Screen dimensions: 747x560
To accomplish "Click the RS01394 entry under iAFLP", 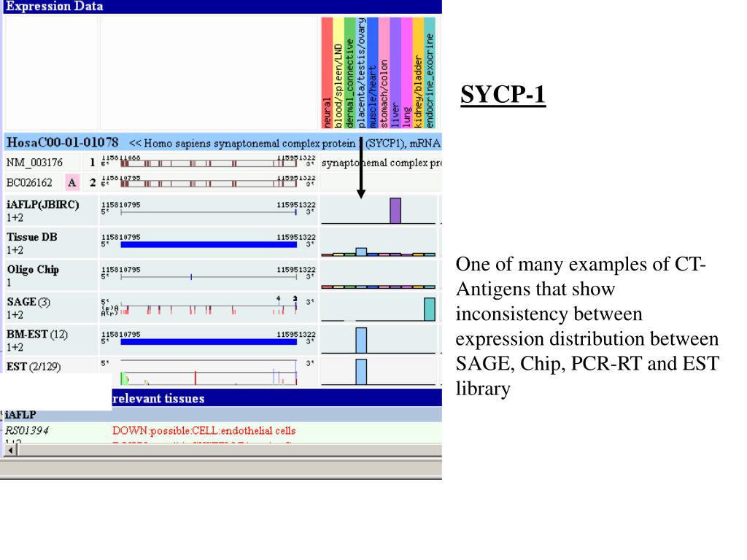I will (27, 430).
